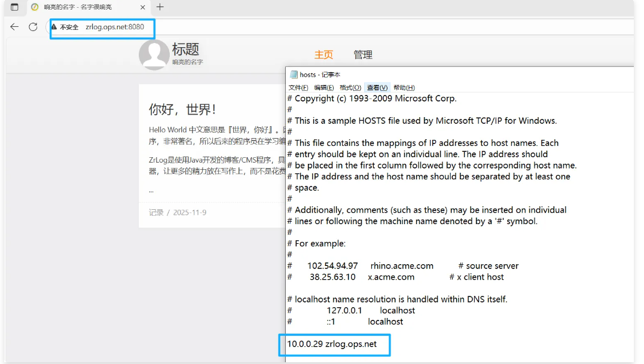Screen dimensions: 644x364
Task: Click the Notepad icon in hosts title bar
Action: 294,75
